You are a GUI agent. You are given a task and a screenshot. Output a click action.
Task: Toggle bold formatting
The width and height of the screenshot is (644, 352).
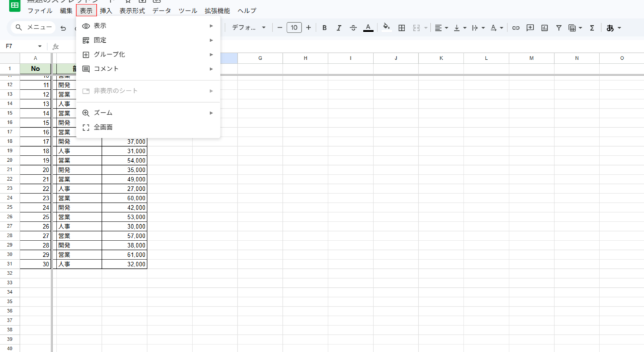pyautogui.click(x=325, y=28)
